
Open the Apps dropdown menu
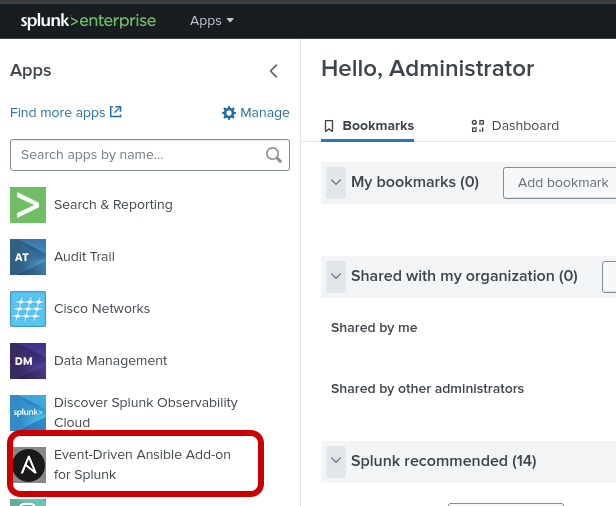[212, 20]
